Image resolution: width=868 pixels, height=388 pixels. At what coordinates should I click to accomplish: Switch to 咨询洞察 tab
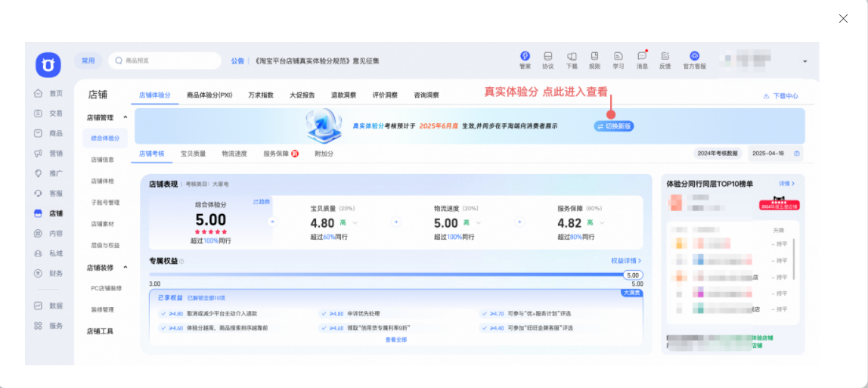426,95
